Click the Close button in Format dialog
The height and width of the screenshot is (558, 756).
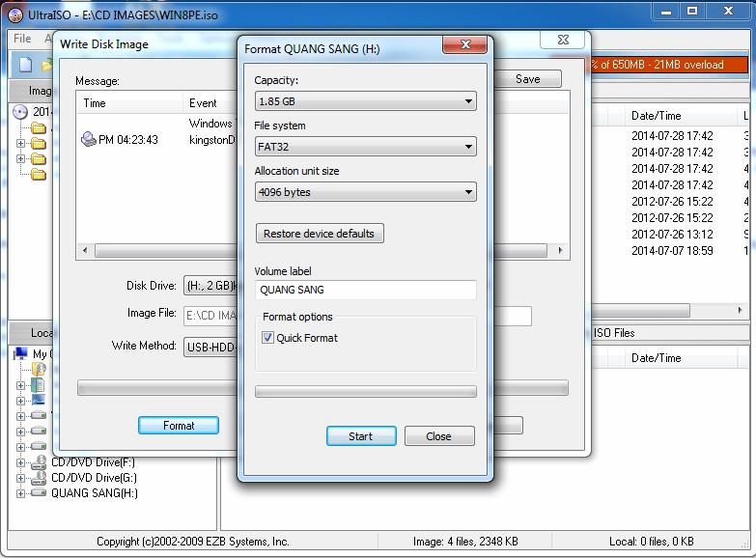click(x=439, y=436)
